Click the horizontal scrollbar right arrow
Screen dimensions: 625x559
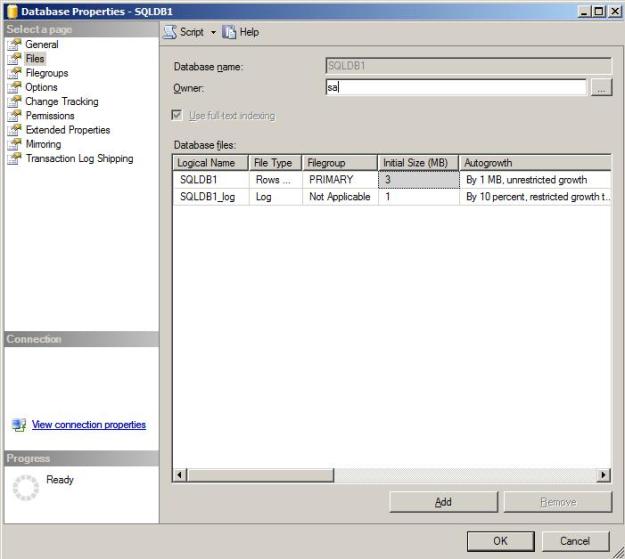click(x=603, y=475)
